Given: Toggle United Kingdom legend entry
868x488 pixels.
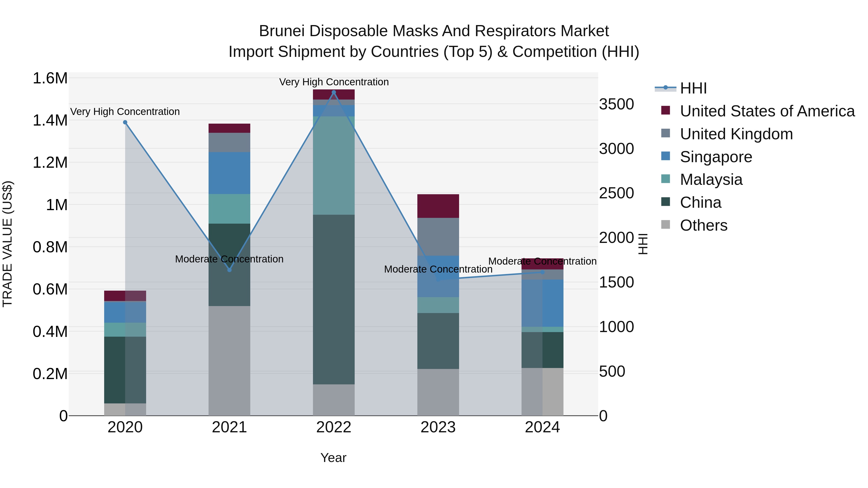Looking at the screenshot, I should click(x=727, y=134).
